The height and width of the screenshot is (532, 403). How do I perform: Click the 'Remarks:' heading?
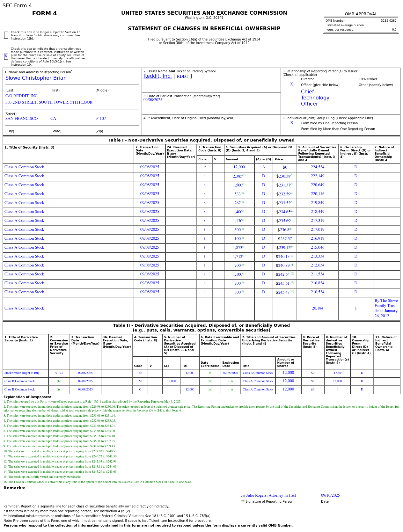tap(14, 488)
